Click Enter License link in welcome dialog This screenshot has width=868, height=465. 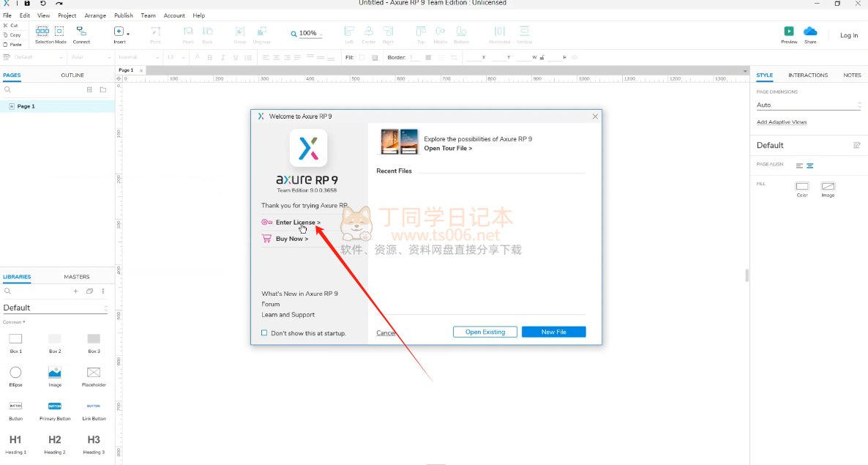tap(298, 223)
